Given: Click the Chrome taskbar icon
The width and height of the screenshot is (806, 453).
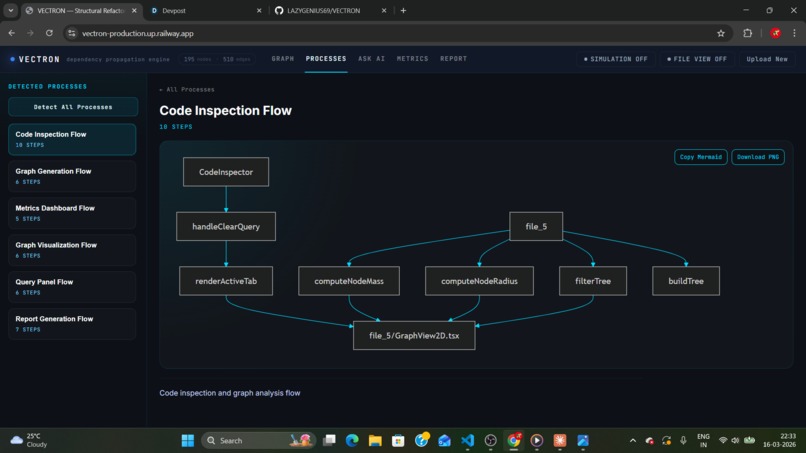Looking at the screenshot, I should click(514, 441).
